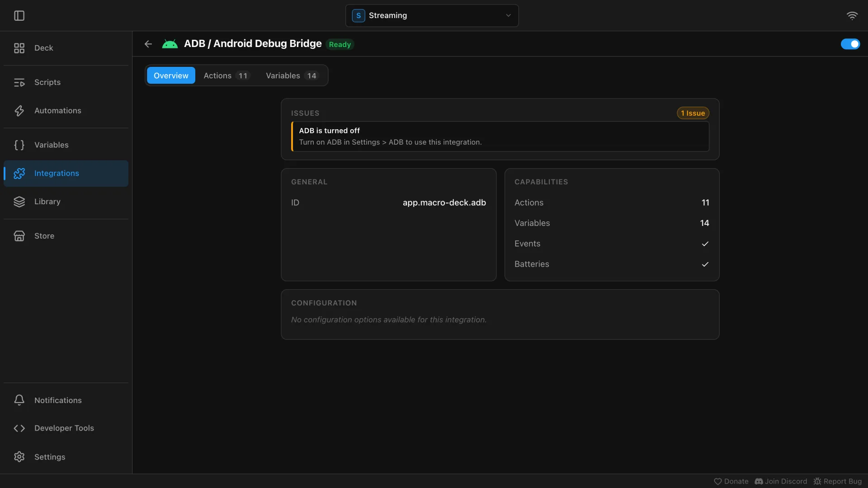Screen dimensions: 868x488
Task: Open Deck from the sidebar
Action: (66, 48)
